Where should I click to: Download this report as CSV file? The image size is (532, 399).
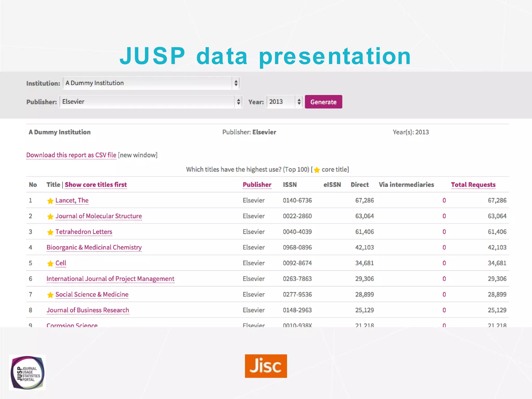click(x=71, y=155)
